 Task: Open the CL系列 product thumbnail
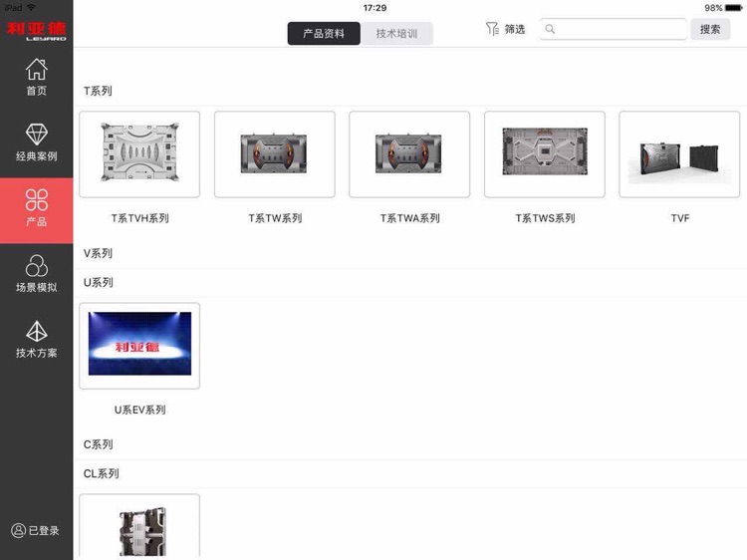pyautogui.click(x=139, y=527)
